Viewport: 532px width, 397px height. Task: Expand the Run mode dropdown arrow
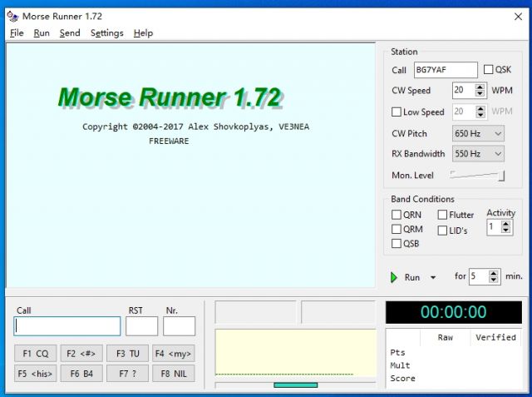[x=433, y=277]
